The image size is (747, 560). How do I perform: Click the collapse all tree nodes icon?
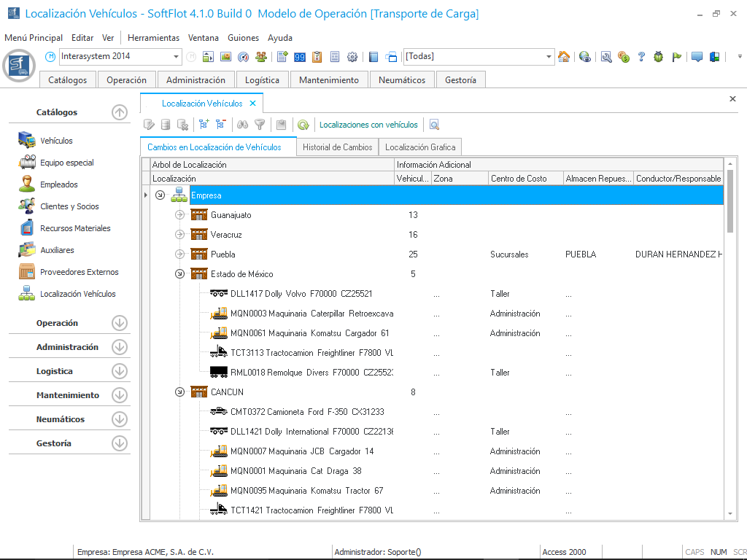[220, 125]
